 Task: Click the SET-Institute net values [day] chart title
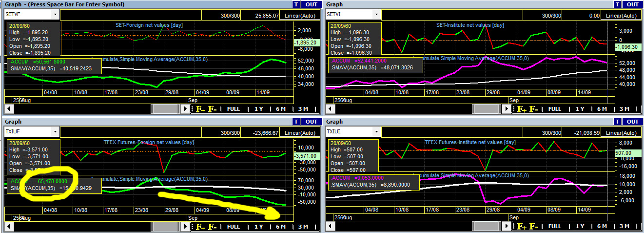pyautogui.click(x=470, y=24)
